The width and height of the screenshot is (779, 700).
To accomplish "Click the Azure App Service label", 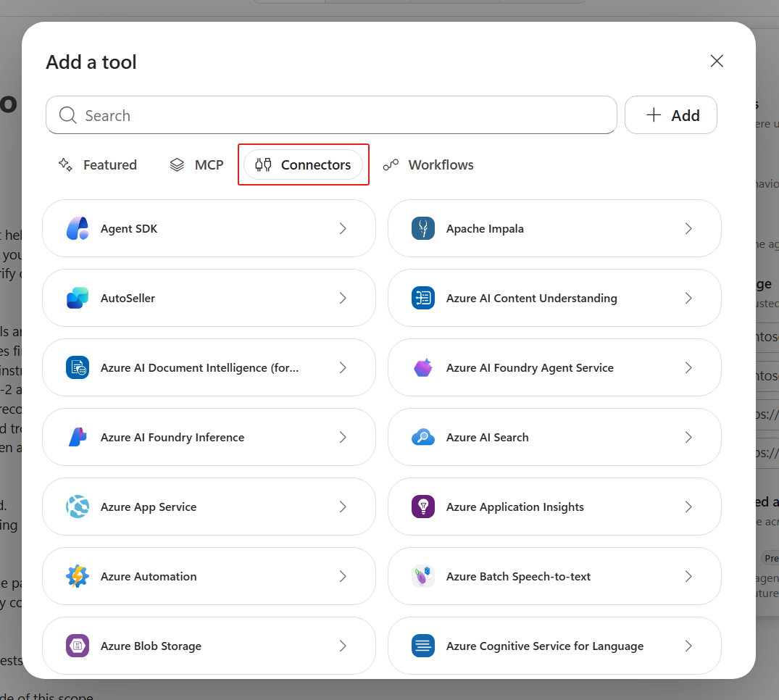I will pyautogui.click(x=149, y=507).
